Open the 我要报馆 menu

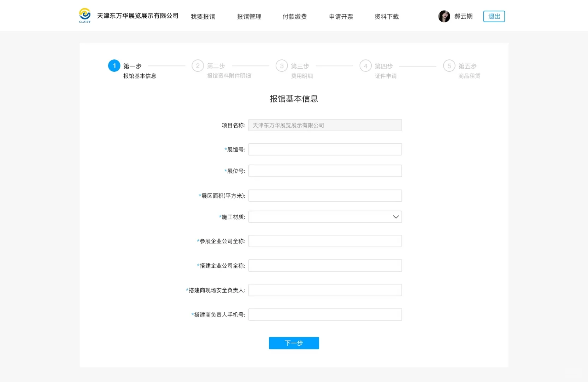point(203,16)
